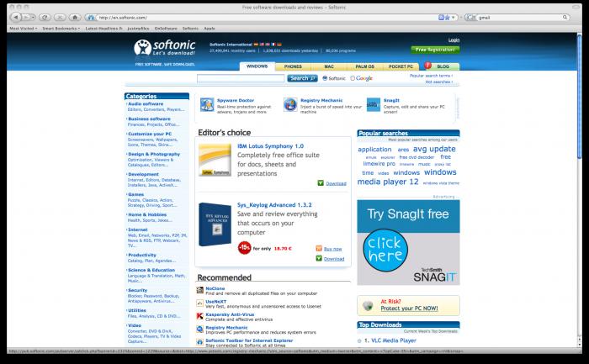The image size is (589, 364).
Task: Click the Protect your PC NOW! link
Action: tap(410, 309)
